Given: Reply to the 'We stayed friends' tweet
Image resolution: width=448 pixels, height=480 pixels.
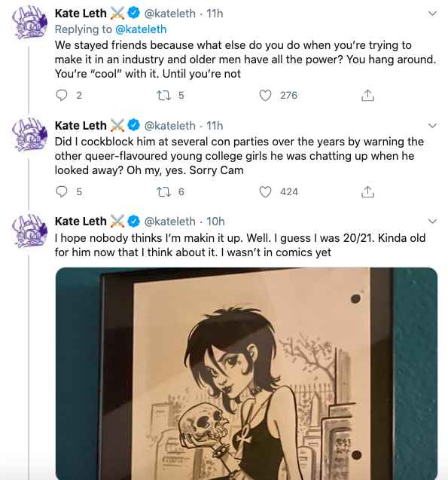Looking at the screenshot, I should pos(62,96).
